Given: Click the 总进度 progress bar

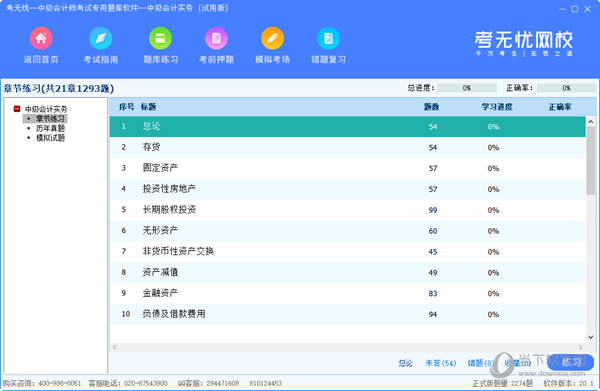Looking at the screenshot, I should click(x=467, y=88).
